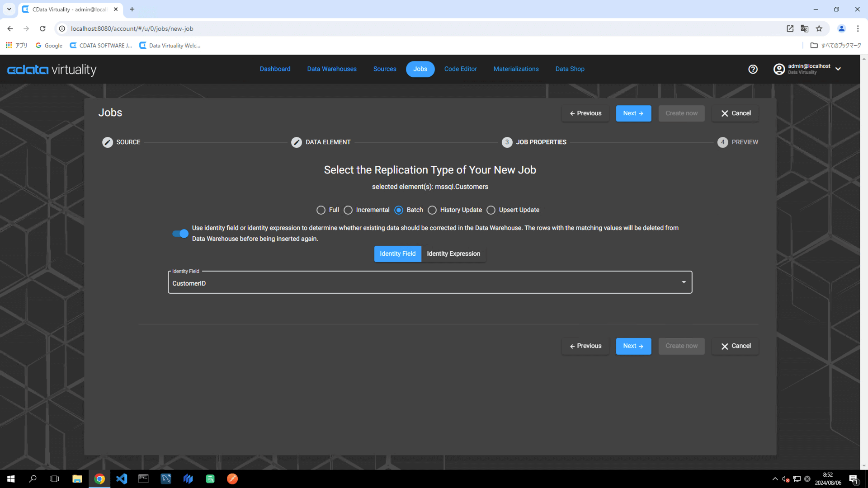Click the help question mark icon
Image resolution: width=868 pixels, height=488 pixels.
[753, 69]
